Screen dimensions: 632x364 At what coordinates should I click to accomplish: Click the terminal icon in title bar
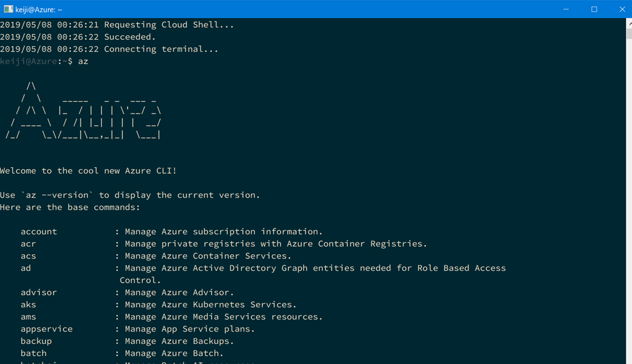pyautogui.click(x=7, y=9)
